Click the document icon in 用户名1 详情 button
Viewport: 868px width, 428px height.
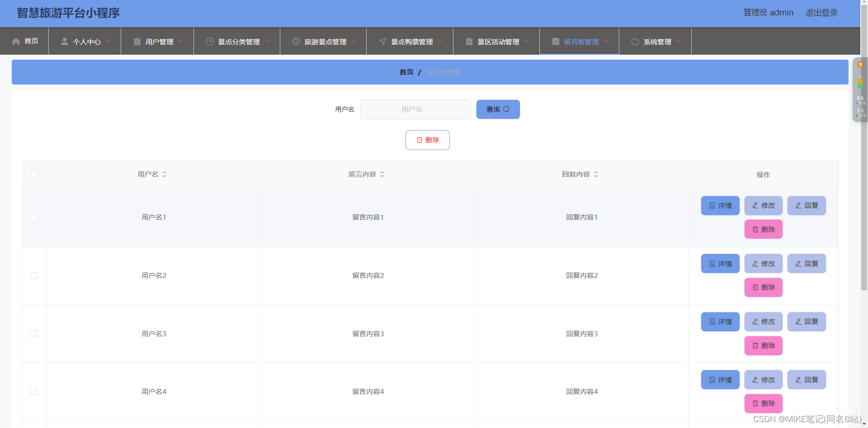[x=712, y=206]
